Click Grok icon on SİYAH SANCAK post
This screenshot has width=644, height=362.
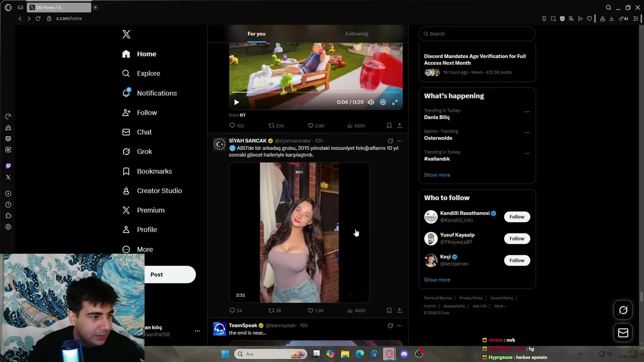pos(390,141)
